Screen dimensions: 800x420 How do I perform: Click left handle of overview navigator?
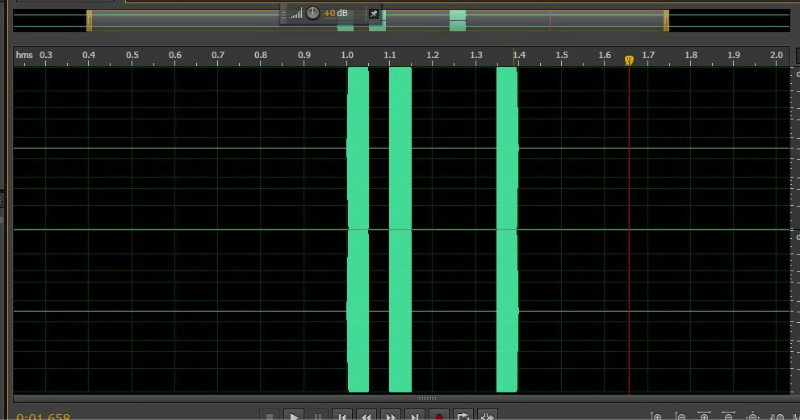[x=89, y=20]
